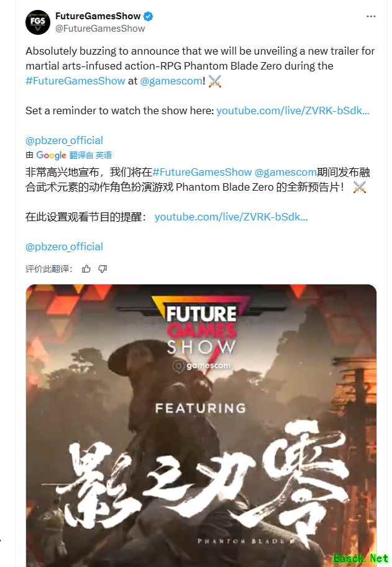Open the Phantom Blade Zero poster image
The image size is (392, 567).
click(x=201, y=425)
